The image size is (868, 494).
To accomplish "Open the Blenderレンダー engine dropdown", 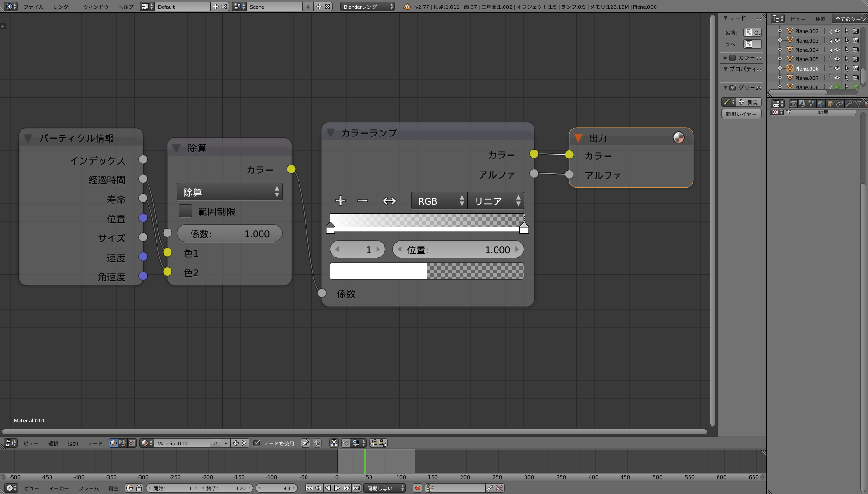I will point(367,7).
